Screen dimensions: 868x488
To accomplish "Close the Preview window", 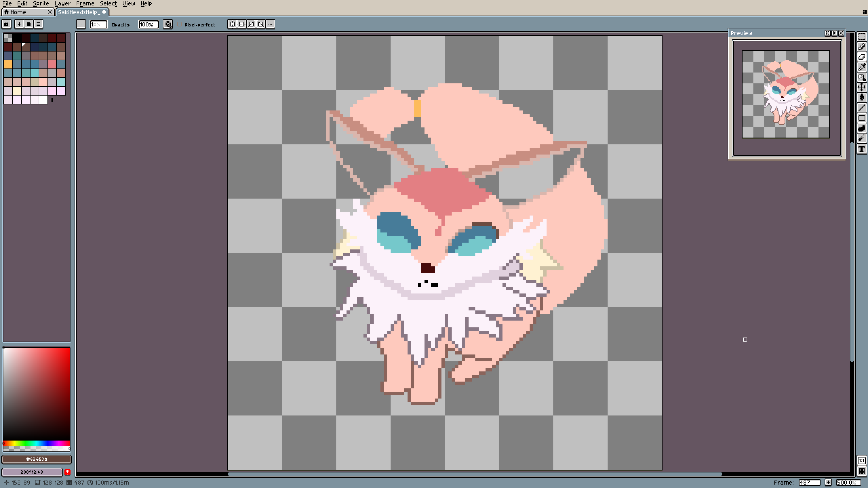I will tap(841, 33).
